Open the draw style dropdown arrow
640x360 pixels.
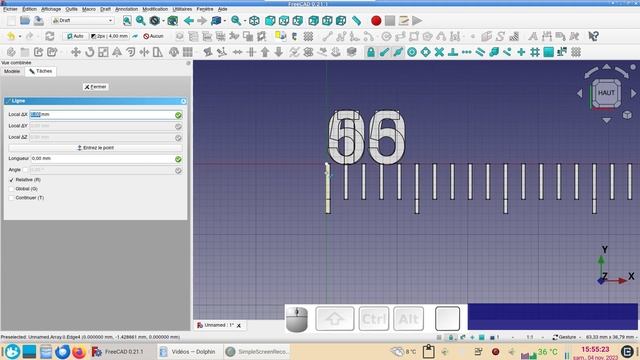pos(163,21)
